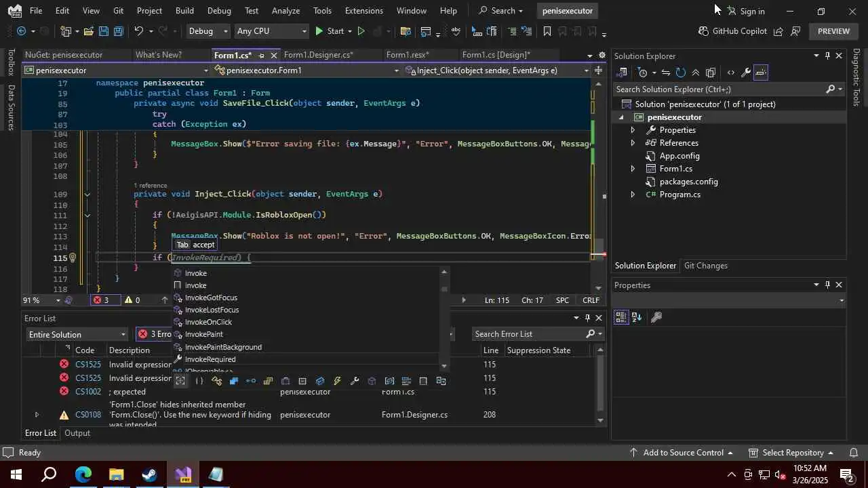Toggle Preview Selected Items in Solution Explorer
The height and width of the screenshot is (488, 868).
(761, 73)
